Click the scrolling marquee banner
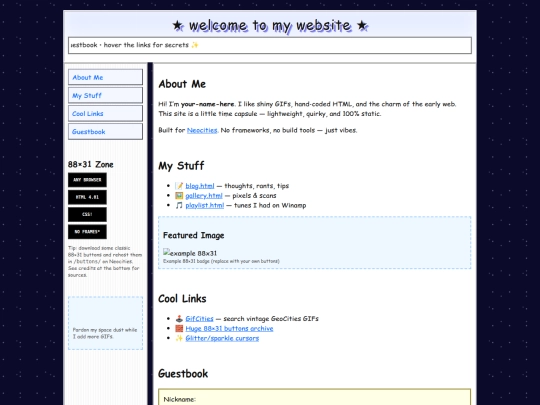540x405 pixels. click(270, 45)
